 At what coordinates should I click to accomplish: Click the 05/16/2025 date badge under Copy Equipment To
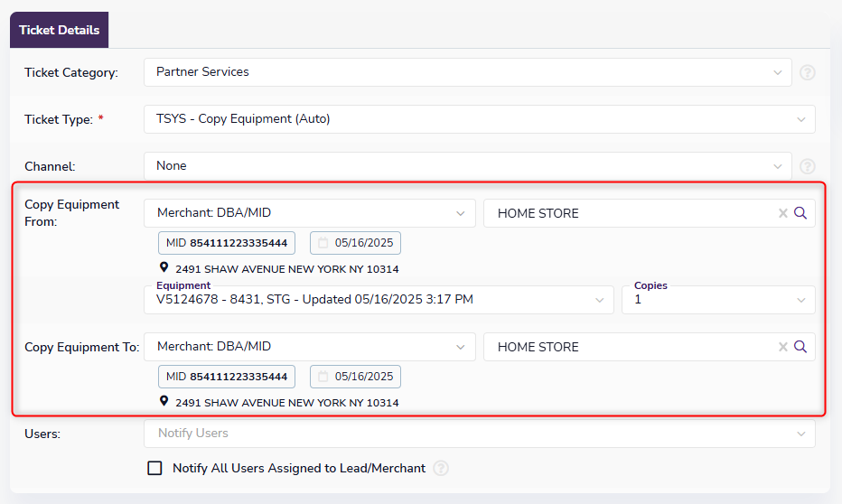(x=355, y=377)
